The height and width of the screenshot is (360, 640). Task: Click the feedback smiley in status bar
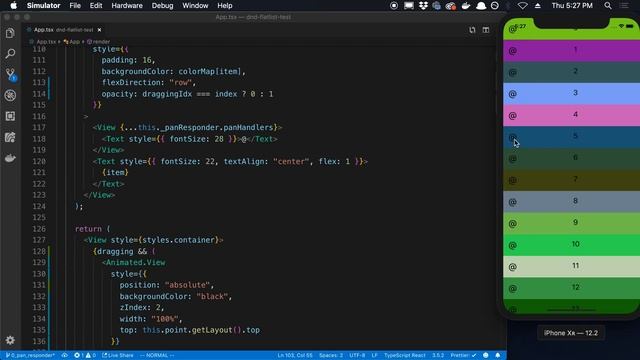[486, 356]
